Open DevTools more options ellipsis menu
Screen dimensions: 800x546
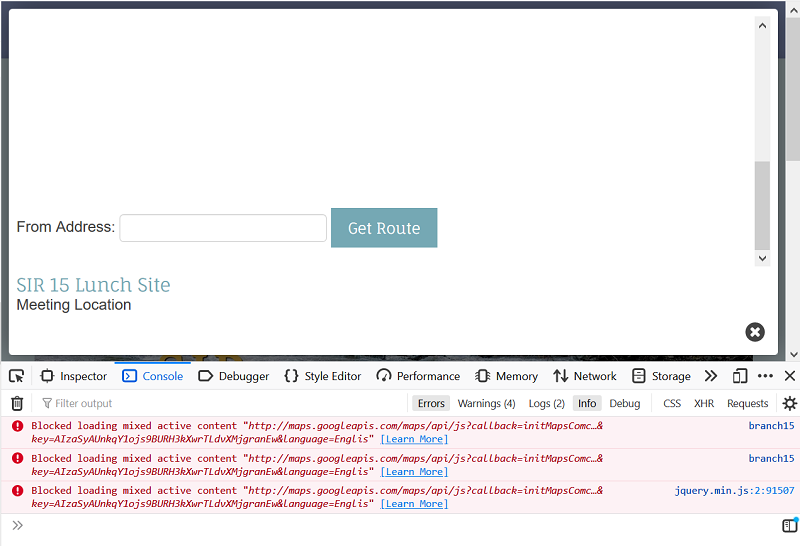[x=765, y=376]
